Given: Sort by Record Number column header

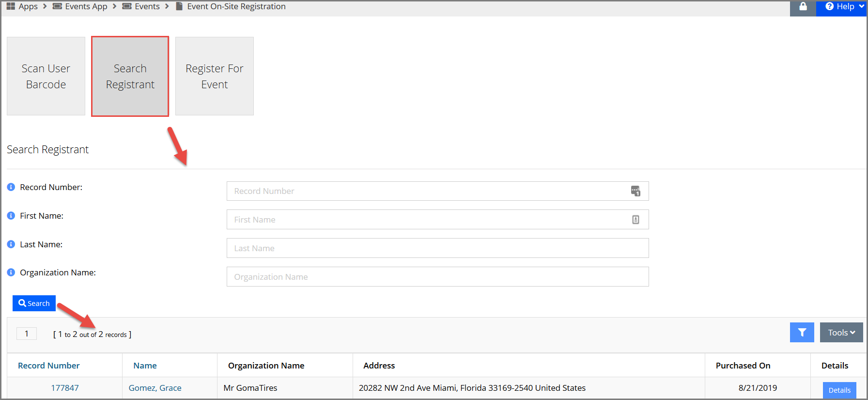Looking at the screenshot, I should [49, 366].
